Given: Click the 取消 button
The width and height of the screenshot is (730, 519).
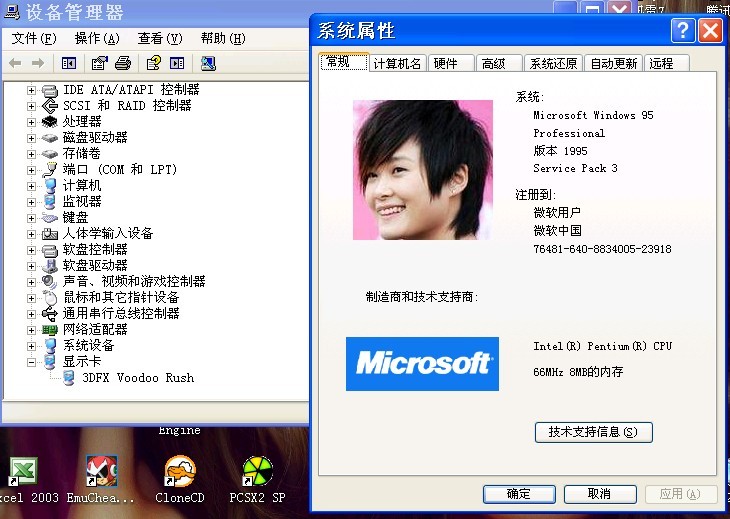Looking at the screenshot, I should tap(600, 494).
